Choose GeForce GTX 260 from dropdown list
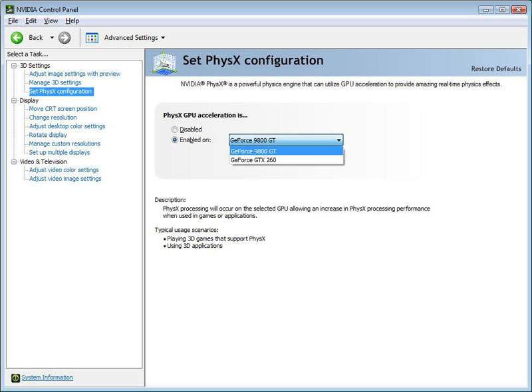Viewport: 532px width, 392px height. [x=287, y=160]
